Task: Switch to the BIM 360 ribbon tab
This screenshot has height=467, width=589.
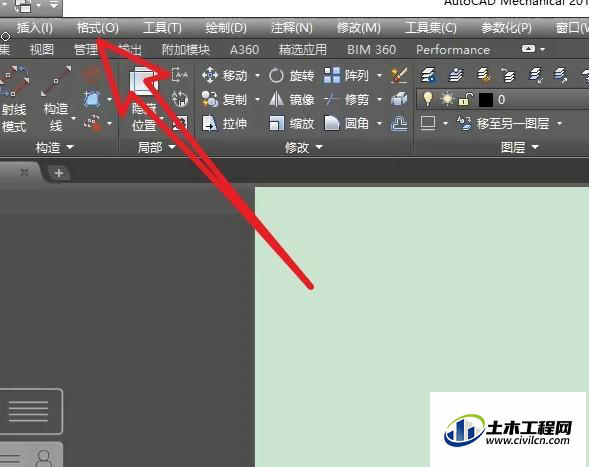Action: tap(372, 50)
